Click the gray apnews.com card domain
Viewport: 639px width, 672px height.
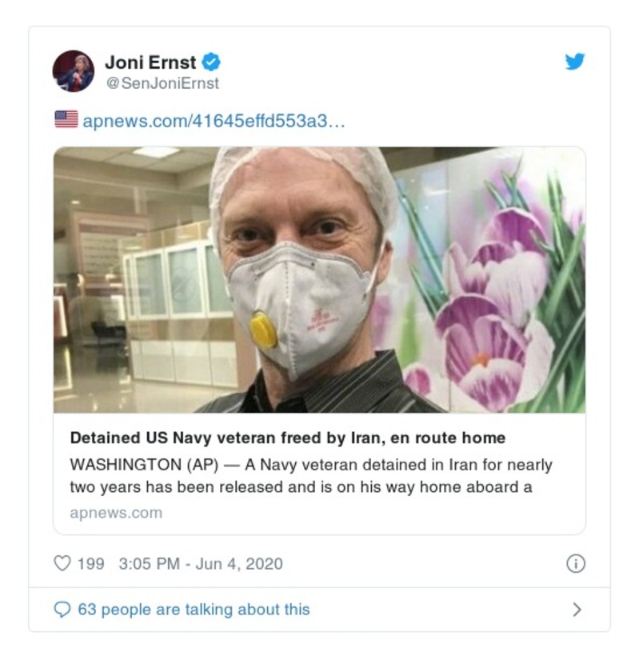(115, 513)
